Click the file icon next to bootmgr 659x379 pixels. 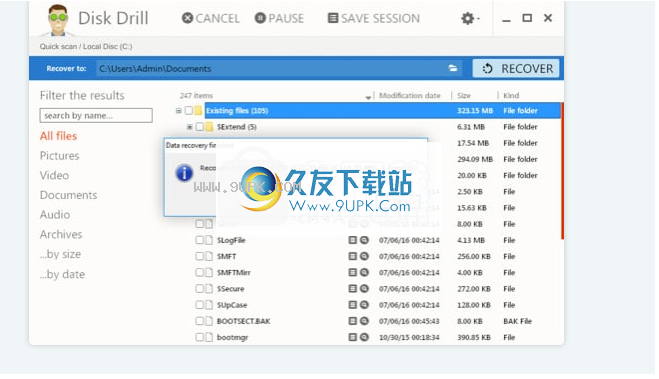(209, 337)
